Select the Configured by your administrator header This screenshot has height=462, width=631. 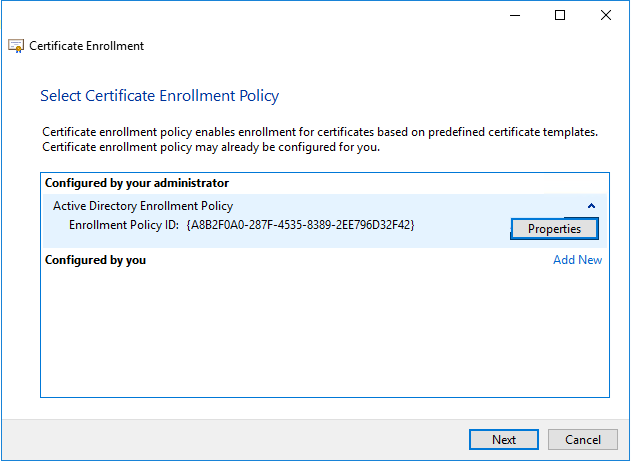click(137, 183)
